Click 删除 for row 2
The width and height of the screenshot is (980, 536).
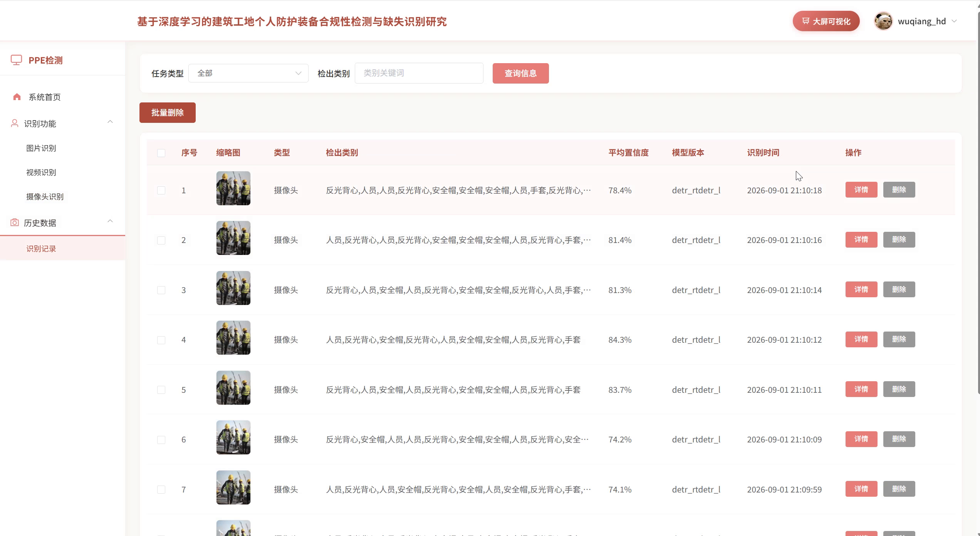point(899,240)
